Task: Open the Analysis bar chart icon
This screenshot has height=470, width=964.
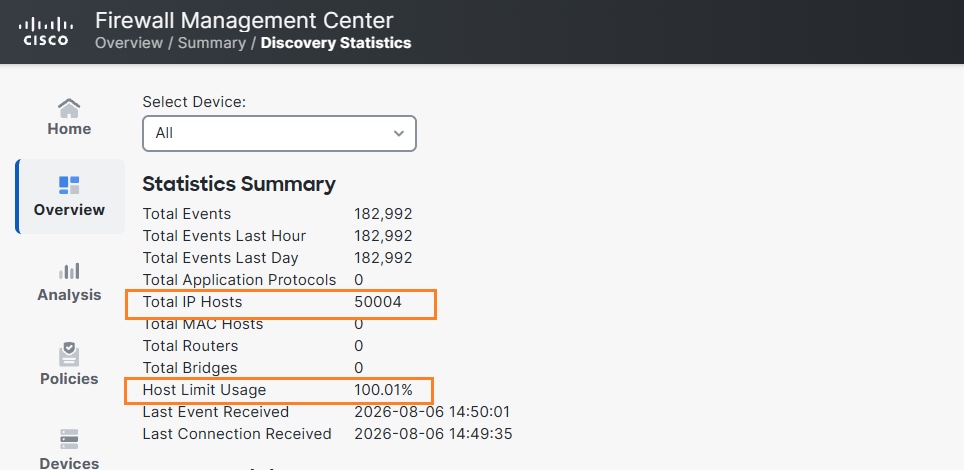Action: pos(69,271)
